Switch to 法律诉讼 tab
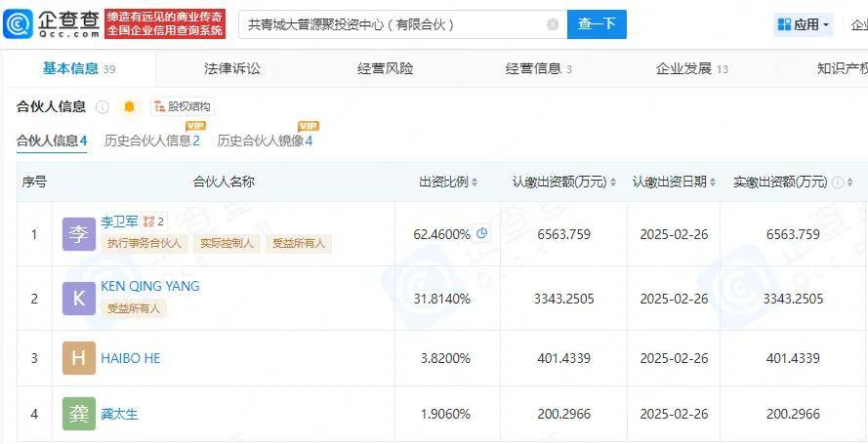 pyautogui.click(x=232, y=68)
